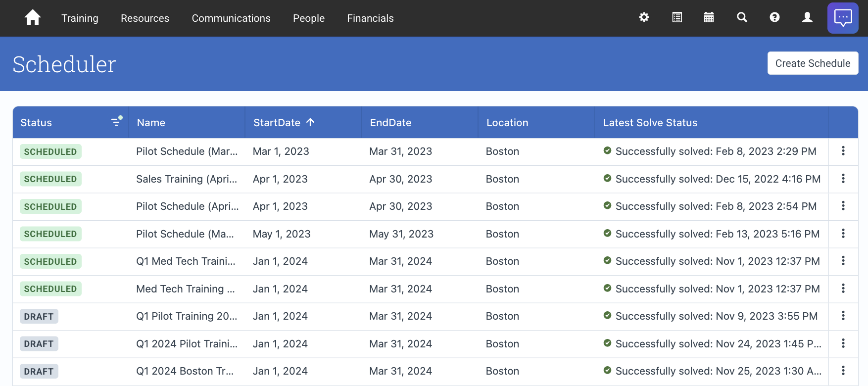Open row menu for Q1 Pilot Training 20...

pyautogui.click(x=843, y=316)
